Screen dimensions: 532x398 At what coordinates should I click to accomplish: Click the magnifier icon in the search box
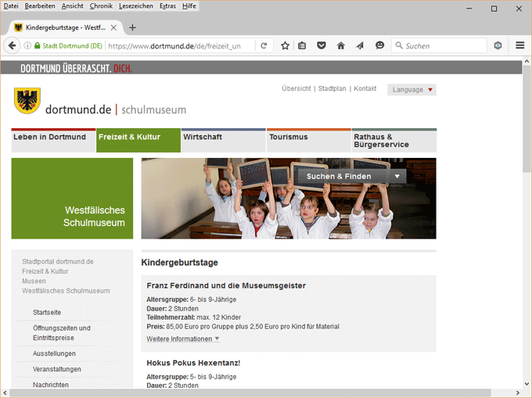coord(399,45)
